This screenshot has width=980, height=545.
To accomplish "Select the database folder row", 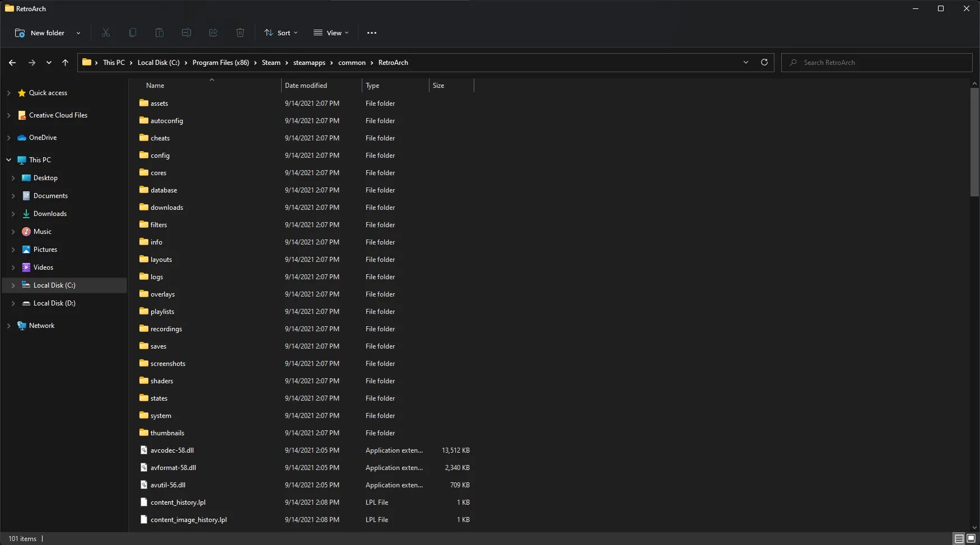I will [305, 190].
